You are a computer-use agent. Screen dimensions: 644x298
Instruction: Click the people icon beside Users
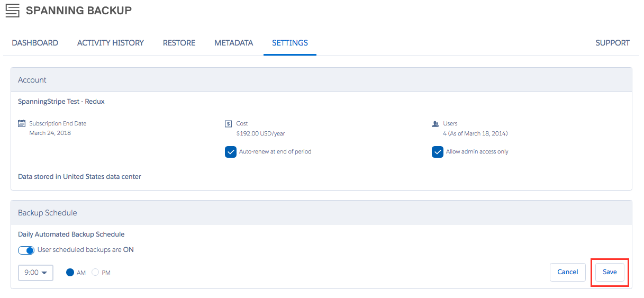coord(436,124)
